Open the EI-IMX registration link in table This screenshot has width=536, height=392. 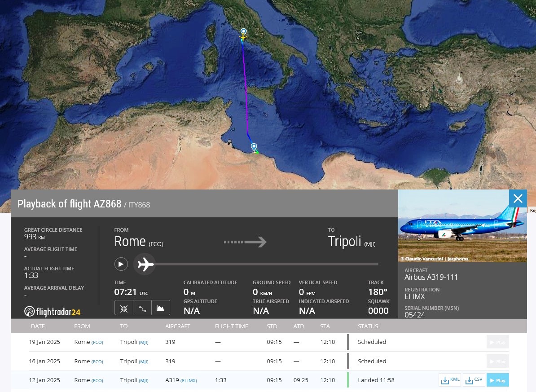pos(189,380)
